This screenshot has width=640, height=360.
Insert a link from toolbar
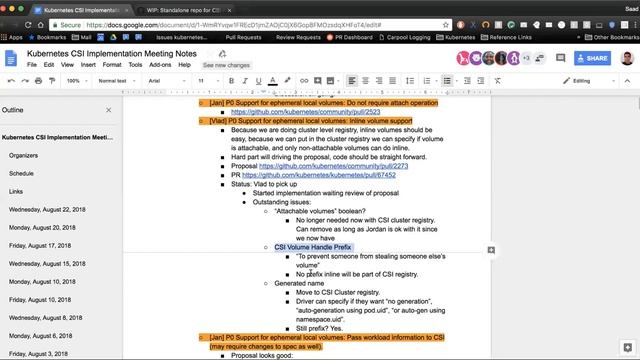[304, 81]
